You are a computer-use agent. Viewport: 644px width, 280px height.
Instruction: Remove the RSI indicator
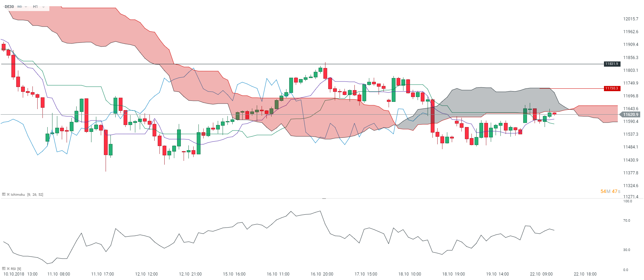point(8,268)
